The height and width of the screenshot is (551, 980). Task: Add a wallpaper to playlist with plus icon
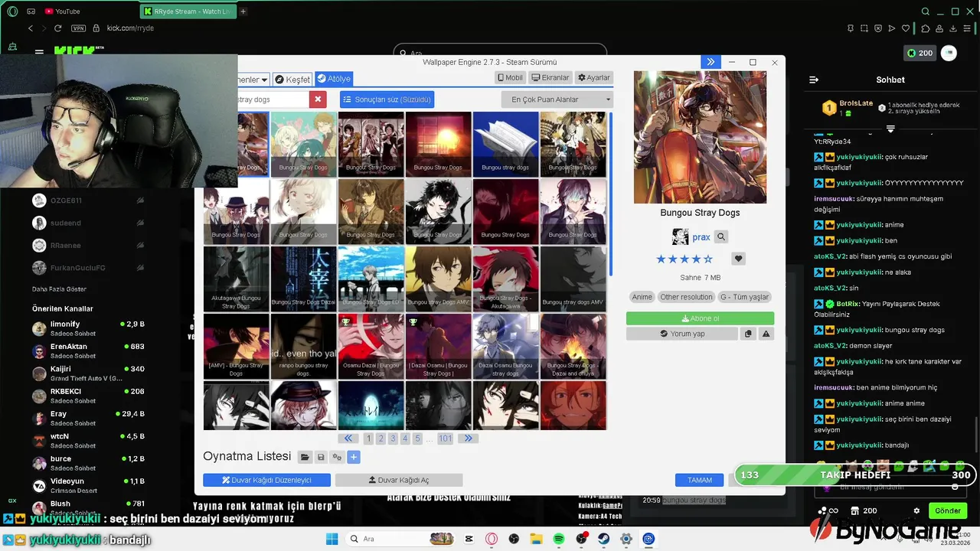coord(353,457)
